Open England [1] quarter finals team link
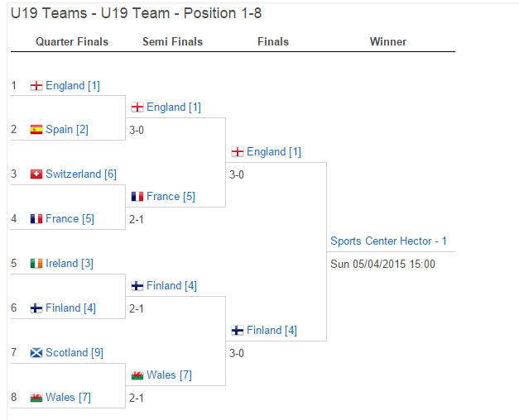519x420 pixels. tap(73, 86)
